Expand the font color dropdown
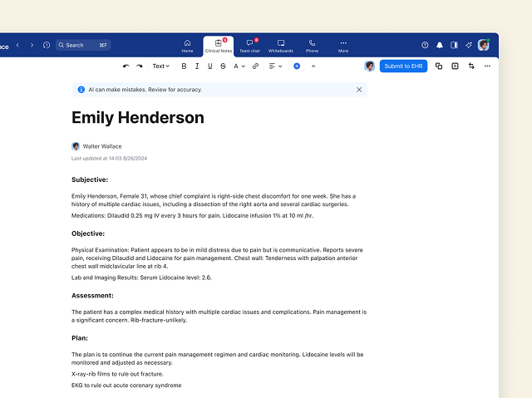This screenshot has width=532, height=398. point(239,66)
